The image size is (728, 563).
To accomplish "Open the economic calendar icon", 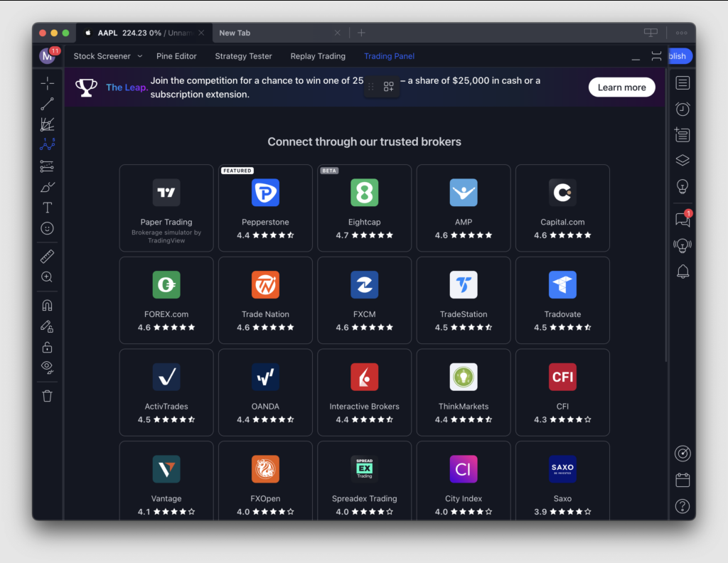I will click(682, 480).
